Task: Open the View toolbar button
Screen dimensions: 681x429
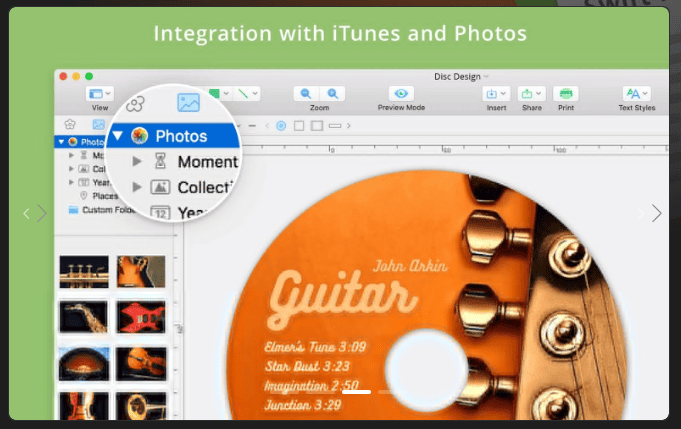Action: (x=100, y=94)
